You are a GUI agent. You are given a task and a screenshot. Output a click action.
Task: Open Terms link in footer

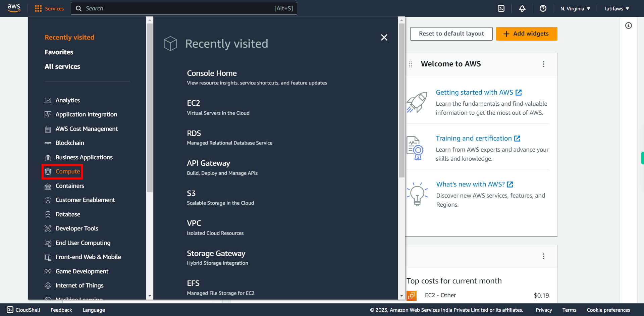569,310
